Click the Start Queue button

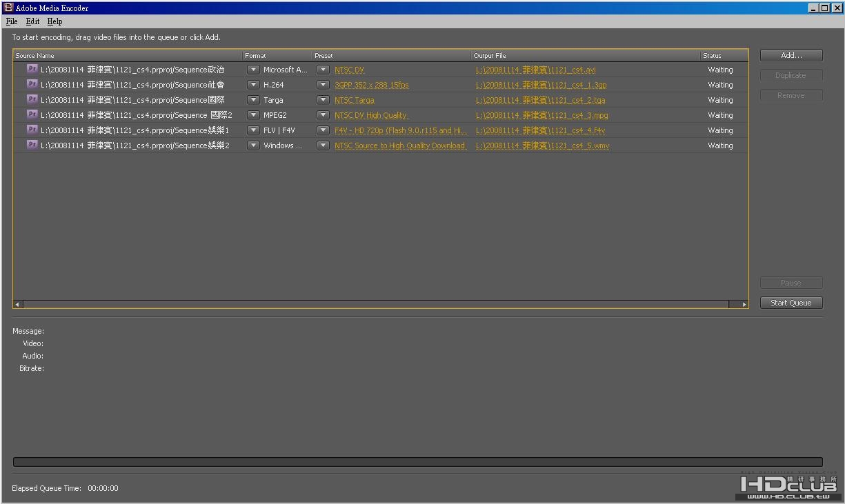791,303
